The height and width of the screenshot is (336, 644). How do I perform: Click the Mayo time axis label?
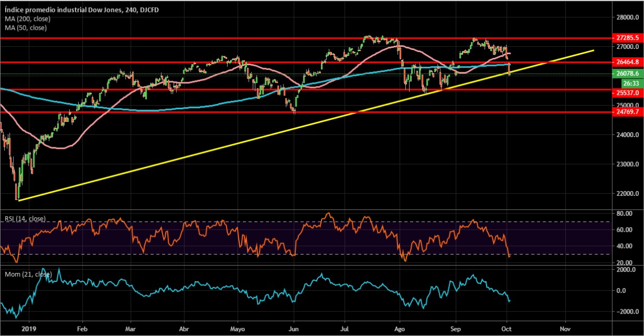[x=238, y=329]
